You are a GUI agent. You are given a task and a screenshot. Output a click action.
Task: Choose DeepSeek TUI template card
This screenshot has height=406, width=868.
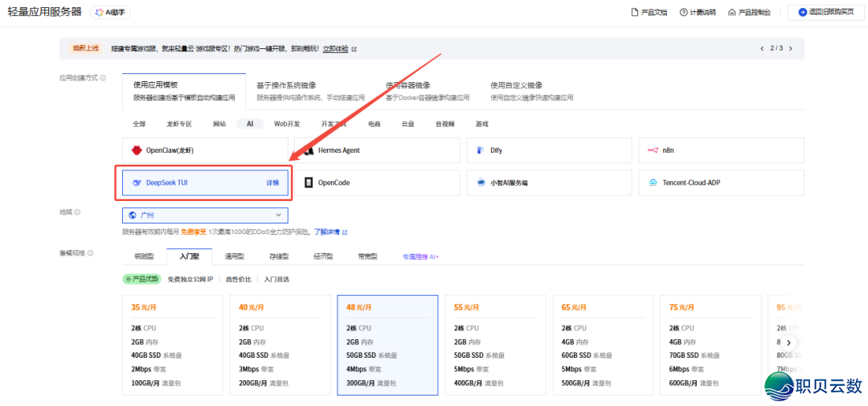point(205,182)
